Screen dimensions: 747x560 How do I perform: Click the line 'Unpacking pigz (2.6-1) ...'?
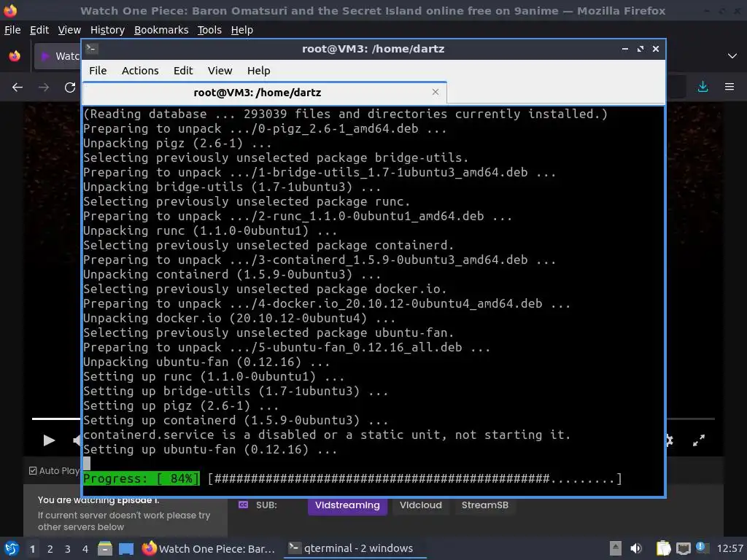click(x=177, y=144)
